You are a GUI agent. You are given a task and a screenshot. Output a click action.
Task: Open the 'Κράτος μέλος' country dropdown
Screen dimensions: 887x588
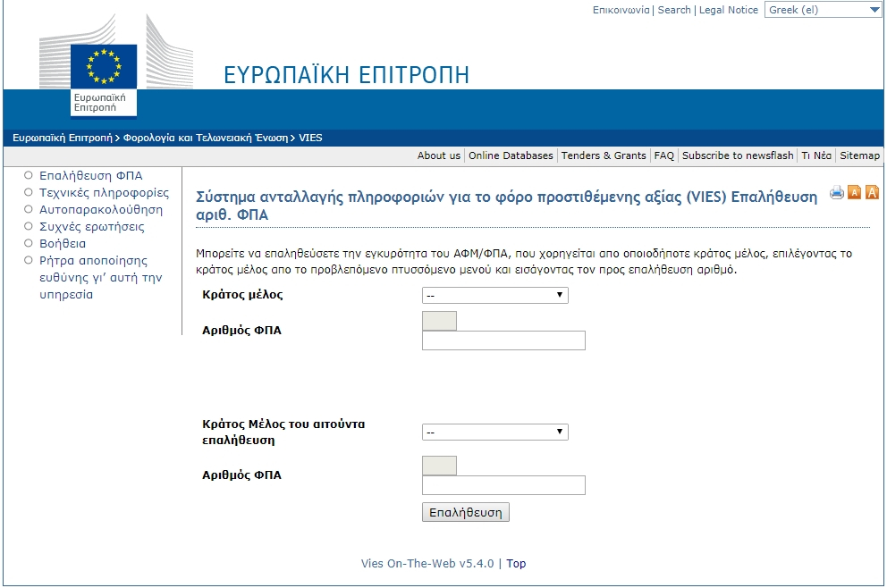[495, 295]
